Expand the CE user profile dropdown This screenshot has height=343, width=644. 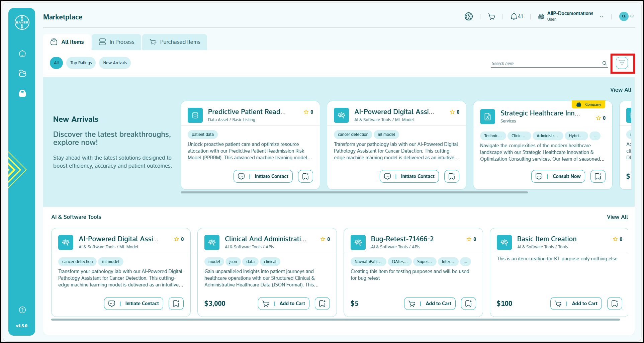tap(632, 16)
